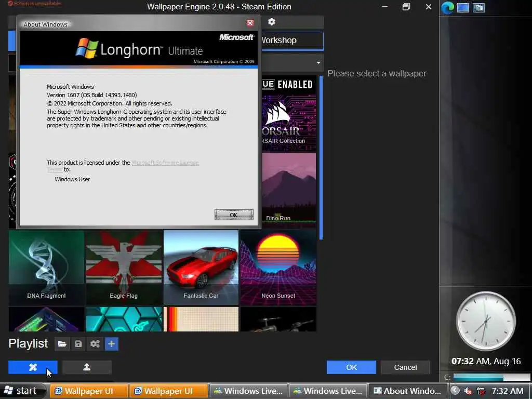Click the 7:32 AM taskbar clock
Screen dimensions: 532x399
(x=508, y=391)
